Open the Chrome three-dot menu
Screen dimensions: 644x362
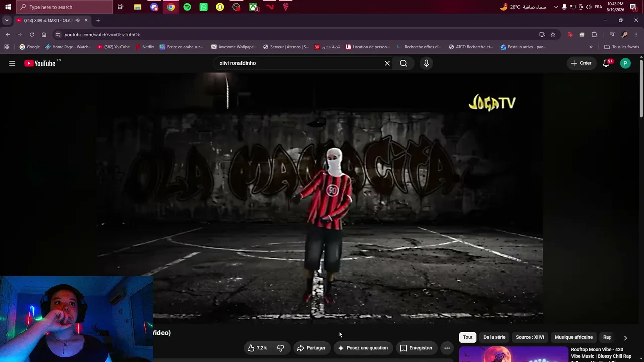tap(636, 35)
